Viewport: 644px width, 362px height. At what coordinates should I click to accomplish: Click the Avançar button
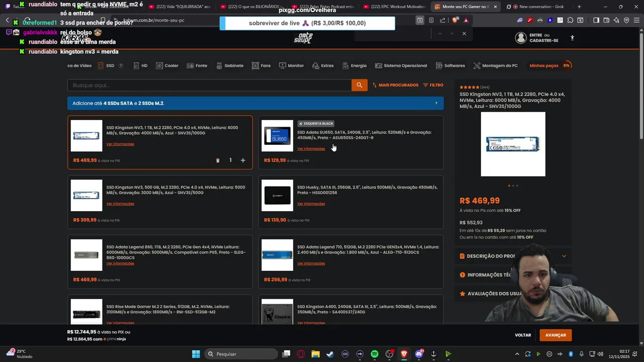click(x=555, y=335)
